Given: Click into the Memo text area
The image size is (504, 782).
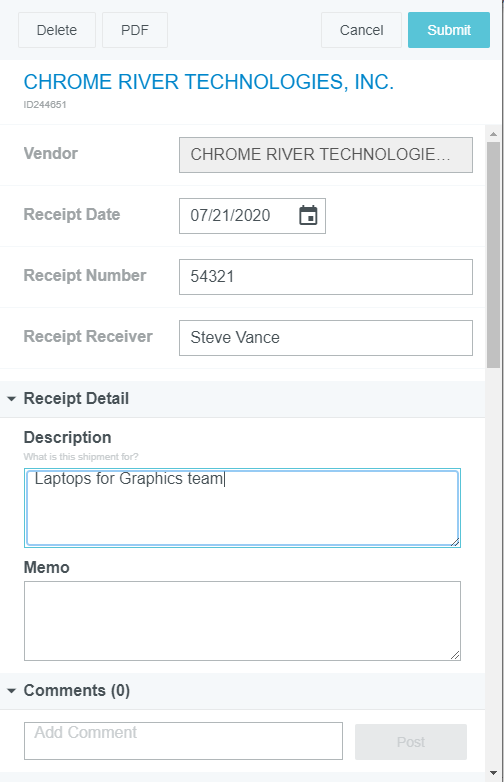Looking at the screenshot, I should pos(242,621).
